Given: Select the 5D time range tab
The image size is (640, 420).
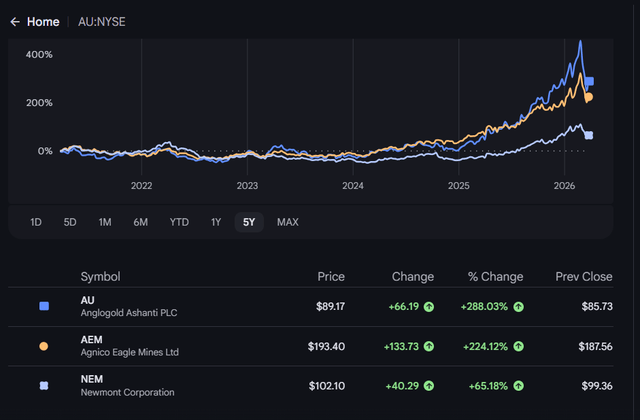Looking at the screenshot, I should pyautogui.click(x=70, y=222).
